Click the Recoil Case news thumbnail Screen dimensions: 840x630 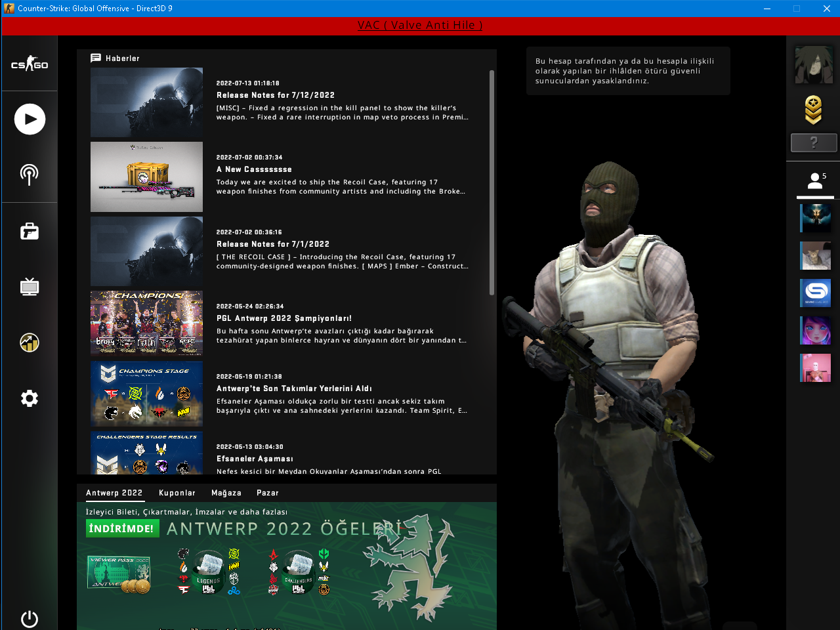[146, 177]
